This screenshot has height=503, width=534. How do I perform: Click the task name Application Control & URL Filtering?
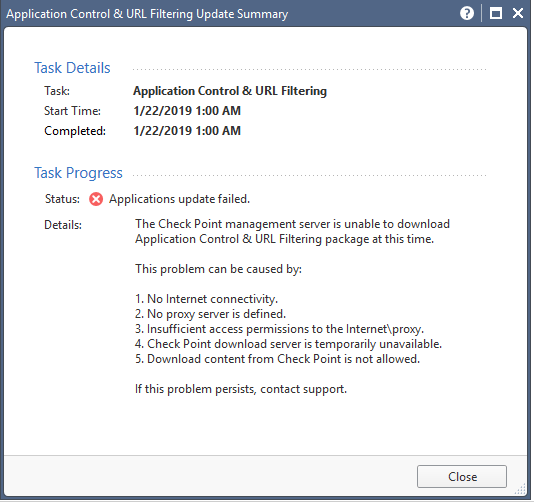point(230,91)
